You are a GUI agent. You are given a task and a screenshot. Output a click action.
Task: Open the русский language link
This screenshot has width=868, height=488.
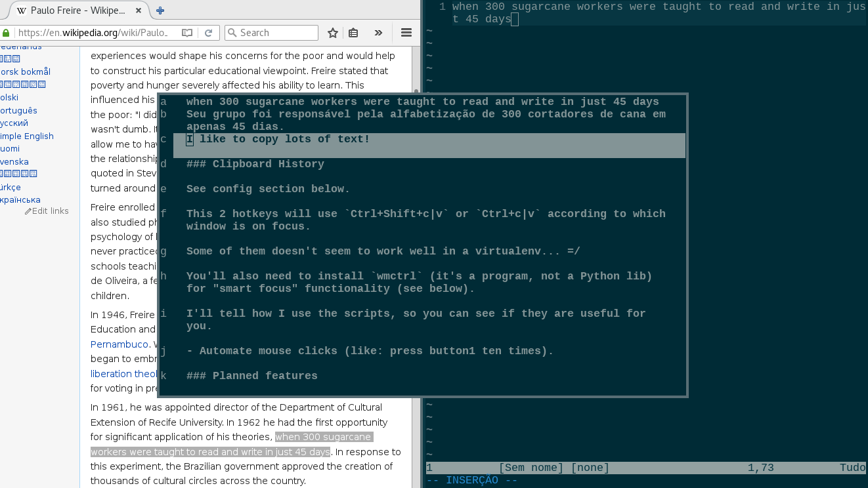tap(14, 123)
